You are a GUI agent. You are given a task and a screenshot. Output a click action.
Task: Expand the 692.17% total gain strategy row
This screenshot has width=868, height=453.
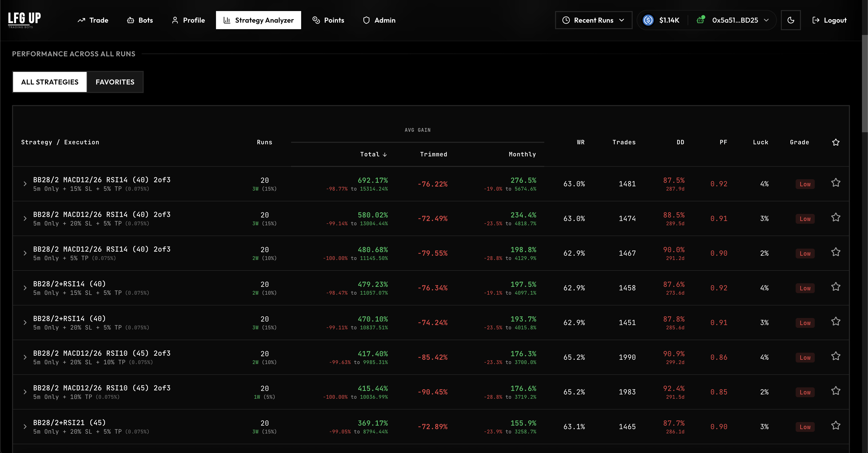click(25, 184)
